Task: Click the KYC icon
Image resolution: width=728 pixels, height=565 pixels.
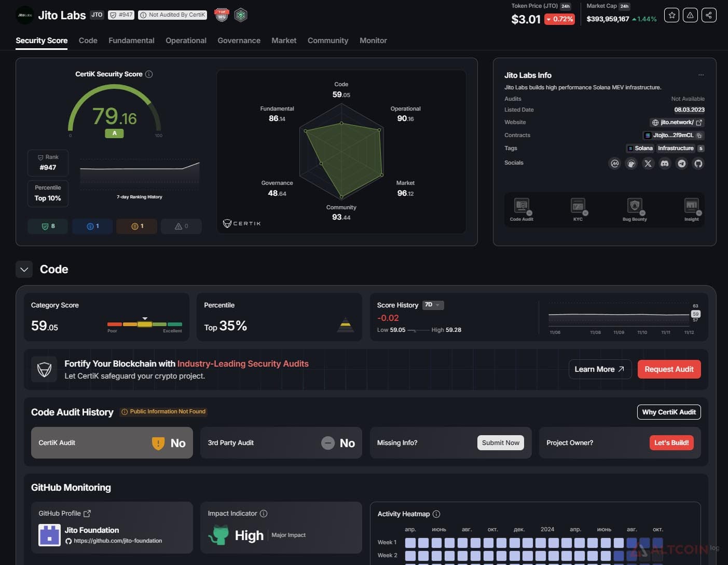Action: pyautogui.click(x=578, y=206)
